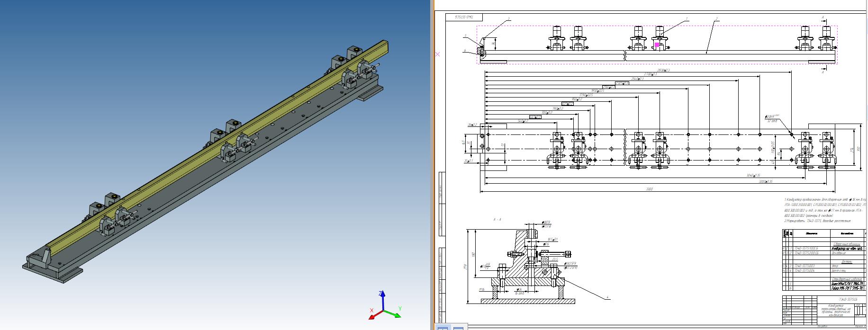This screenshot has height=330, width=868.
Task: Click position callout 4 in section view
Action: (607, 298)
